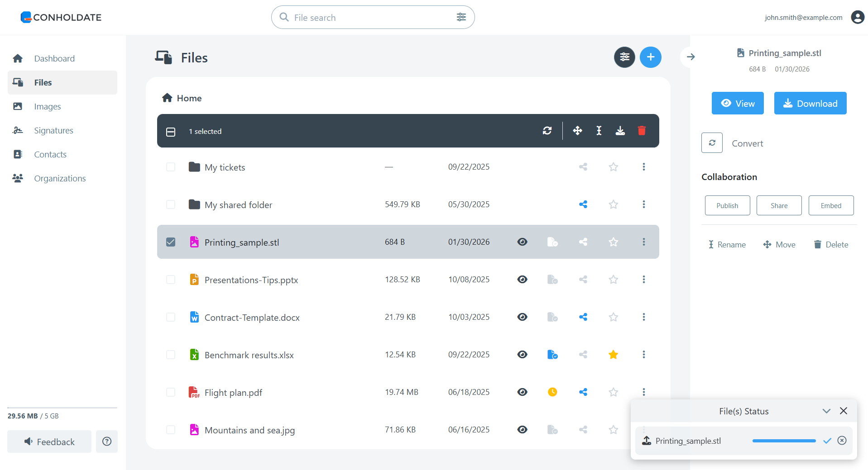This screenshot has width=868, height=470.
Task: Click the download icon in the selection toolbar
Action: [620, 130]
